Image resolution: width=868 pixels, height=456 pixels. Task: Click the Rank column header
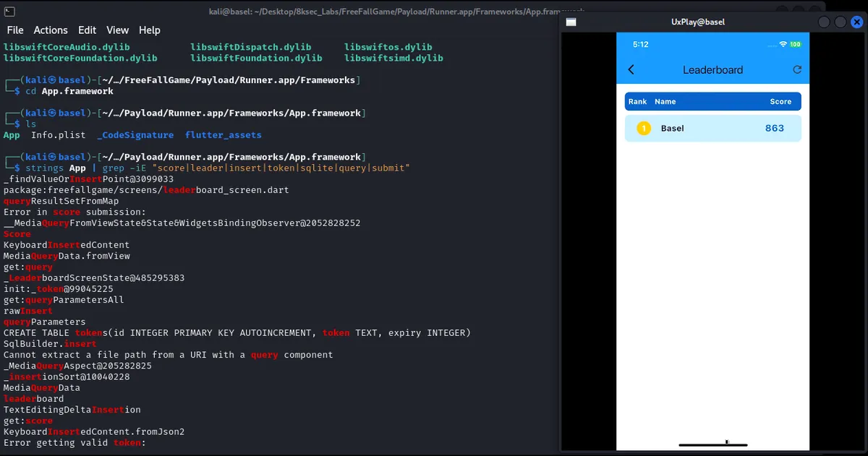pos(637,102)
